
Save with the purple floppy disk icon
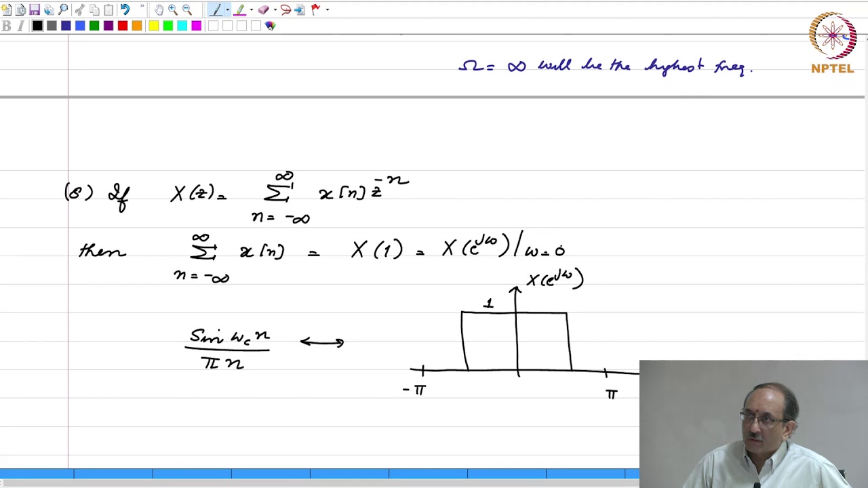tap(35, 9)
